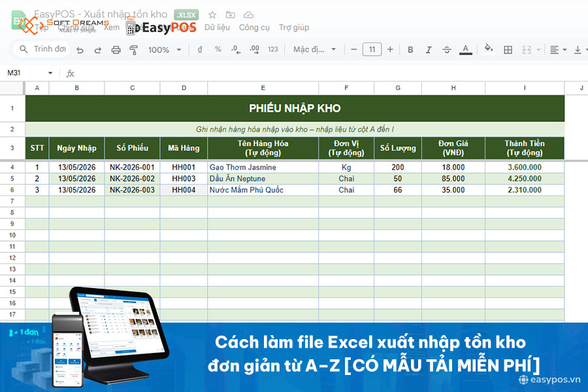
Task: Select total cell 2.310.000
Action: coord(525,190)
